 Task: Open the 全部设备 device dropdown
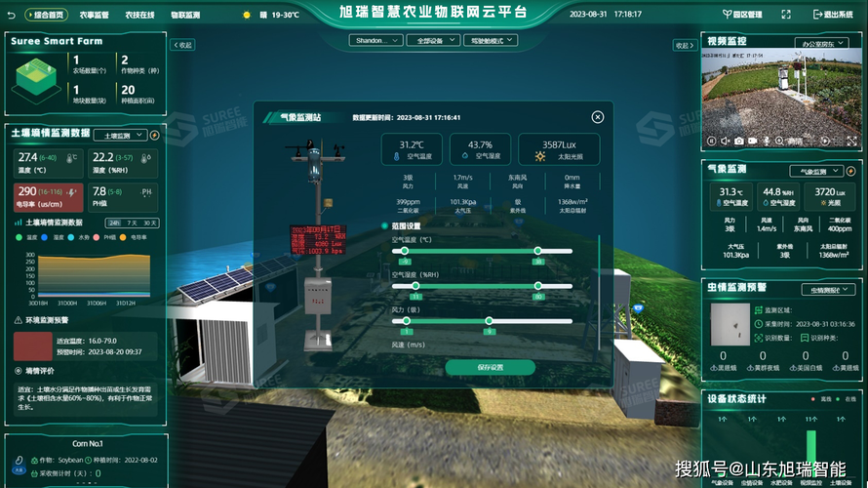click(x=433, y=40)
